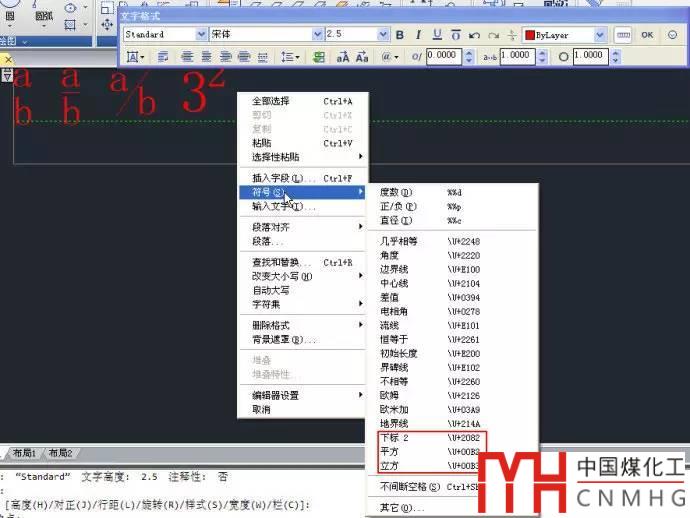
Task: Click the Ruler icon beside OK
Action: pos(624,35)
